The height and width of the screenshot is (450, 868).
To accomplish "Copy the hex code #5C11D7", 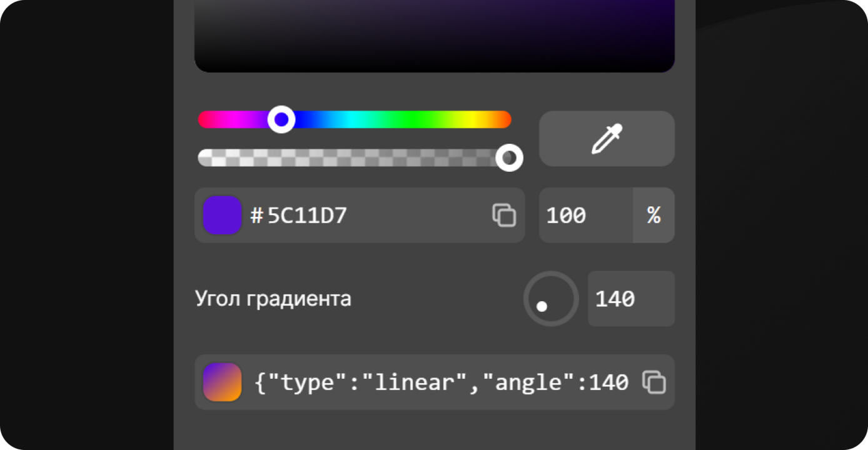I will [504, 215].
